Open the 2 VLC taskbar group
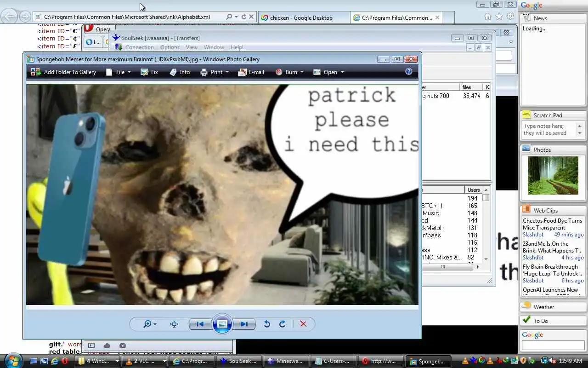 point(145,361)
